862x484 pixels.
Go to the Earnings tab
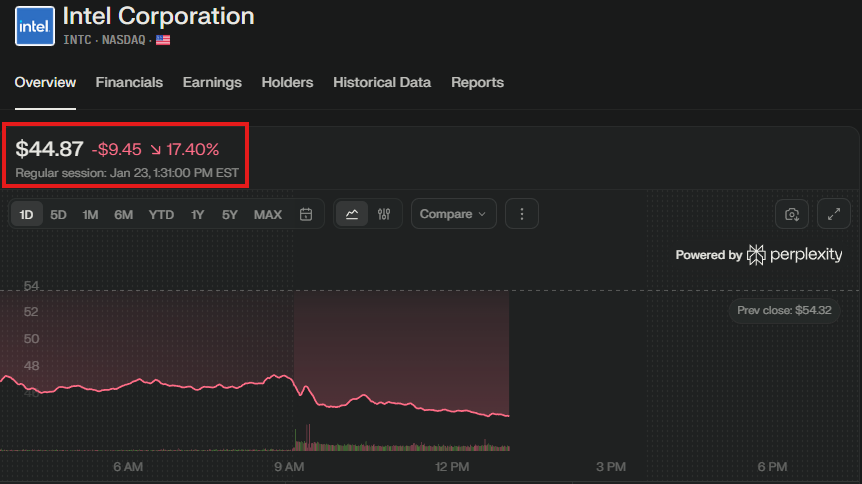(x=212, y=82)
